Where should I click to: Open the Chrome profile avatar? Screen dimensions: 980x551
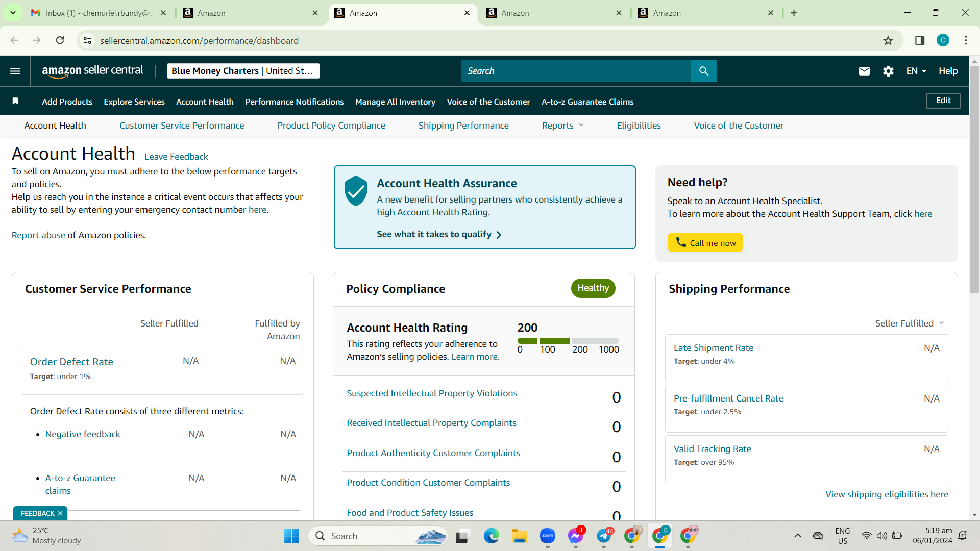pyautogui.click(x=943, y=40)
